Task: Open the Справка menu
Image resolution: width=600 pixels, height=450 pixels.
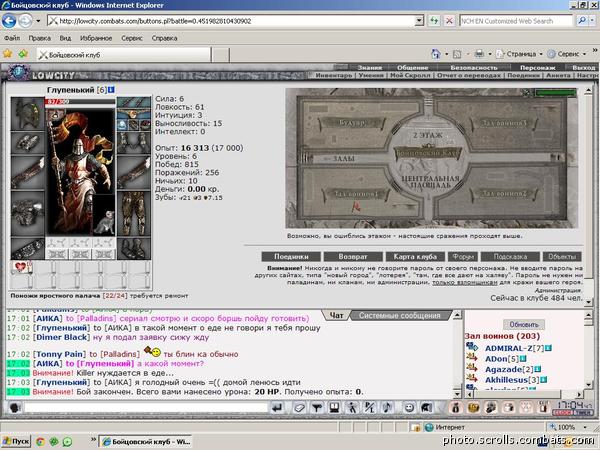Action: click(164, 38)
